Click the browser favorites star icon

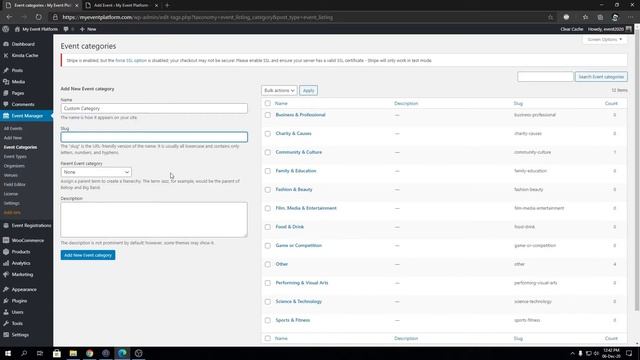[x=585, y=17]
